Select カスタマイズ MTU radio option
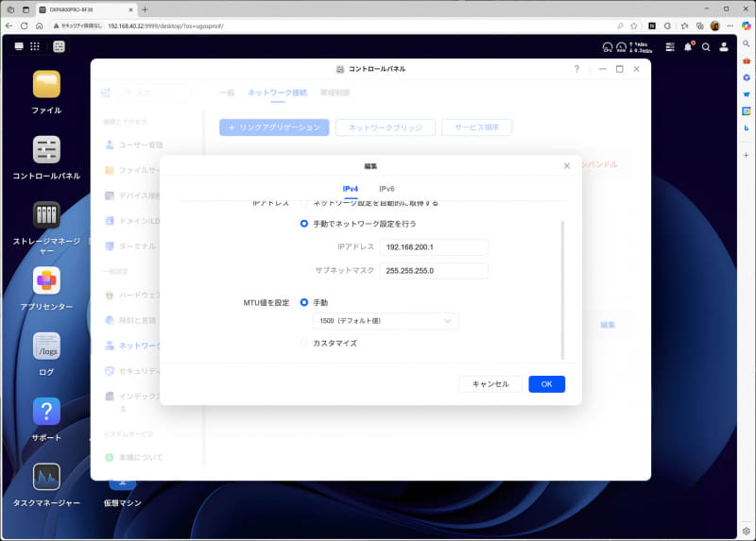The height and width of the screenshot is (541, 756). click(304, 343)
